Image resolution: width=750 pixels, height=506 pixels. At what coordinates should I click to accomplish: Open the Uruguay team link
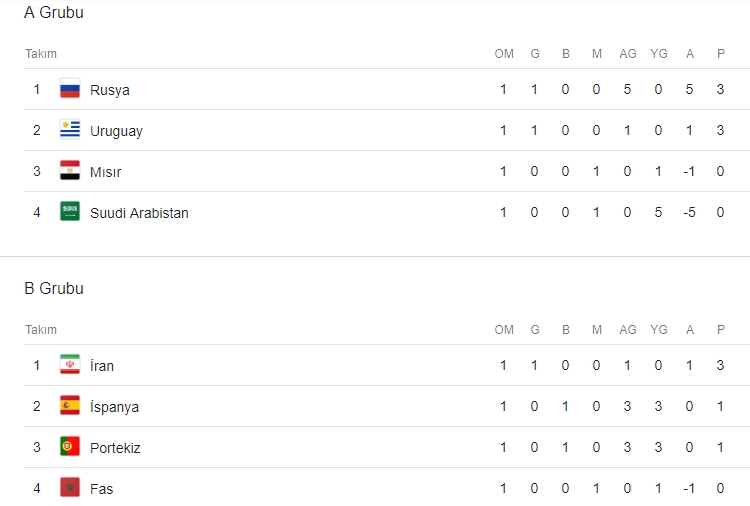(x=116, y=131)
